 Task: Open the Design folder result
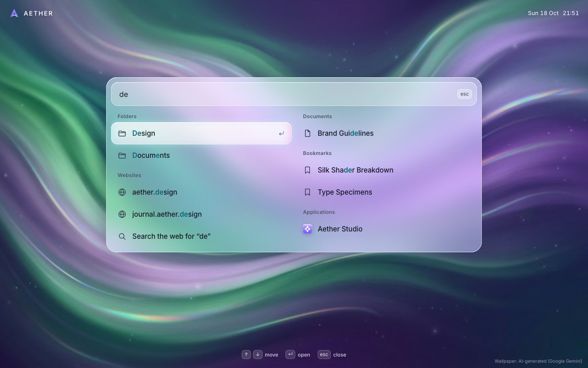201,133
